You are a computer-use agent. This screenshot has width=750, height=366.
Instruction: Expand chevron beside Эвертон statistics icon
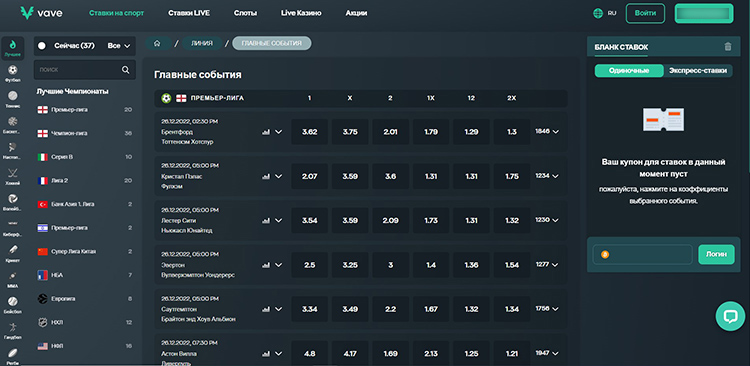[278, 265]
